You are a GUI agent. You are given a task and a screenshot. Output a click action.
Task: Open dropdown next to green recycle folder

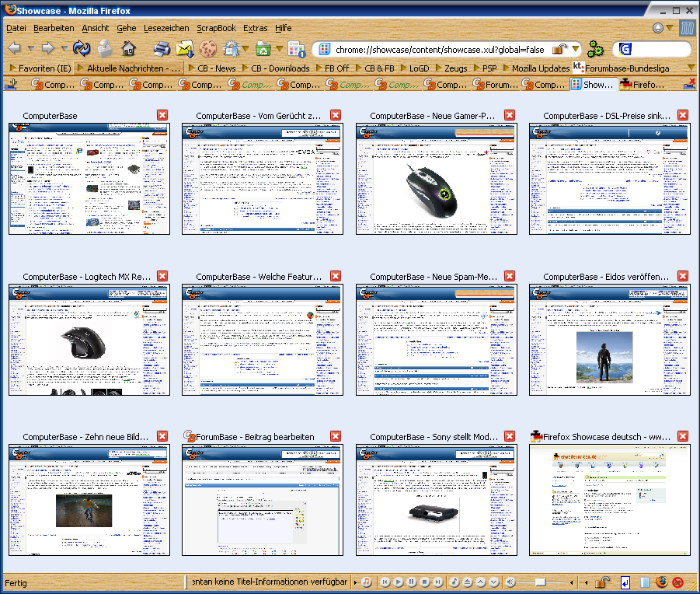[280, 48]
